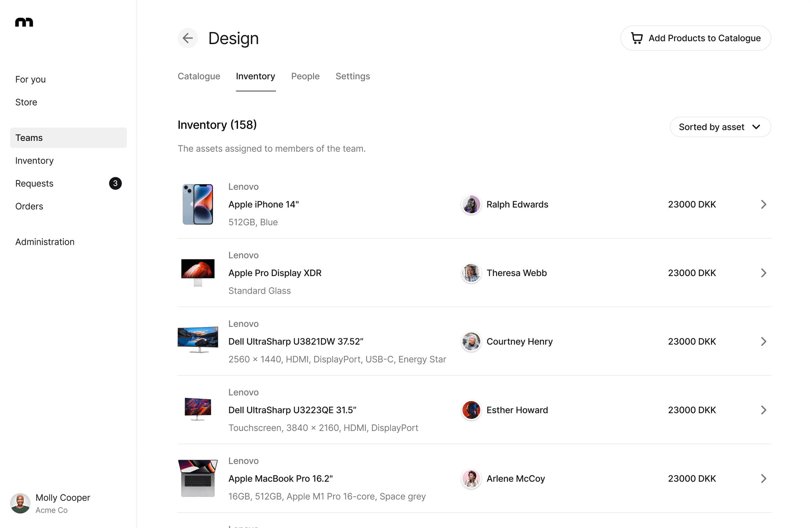Click the cart icon in Add Products button

click(x=637, y=38)
